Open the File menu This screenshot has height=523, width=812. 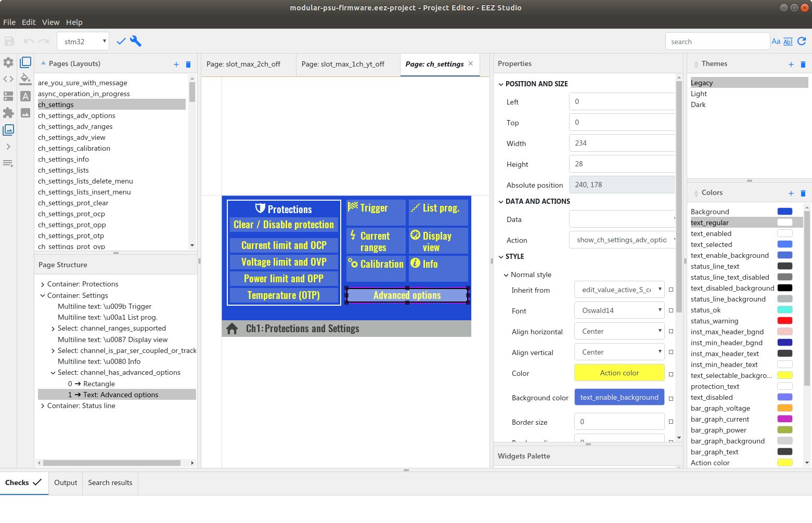pos(9,22)
